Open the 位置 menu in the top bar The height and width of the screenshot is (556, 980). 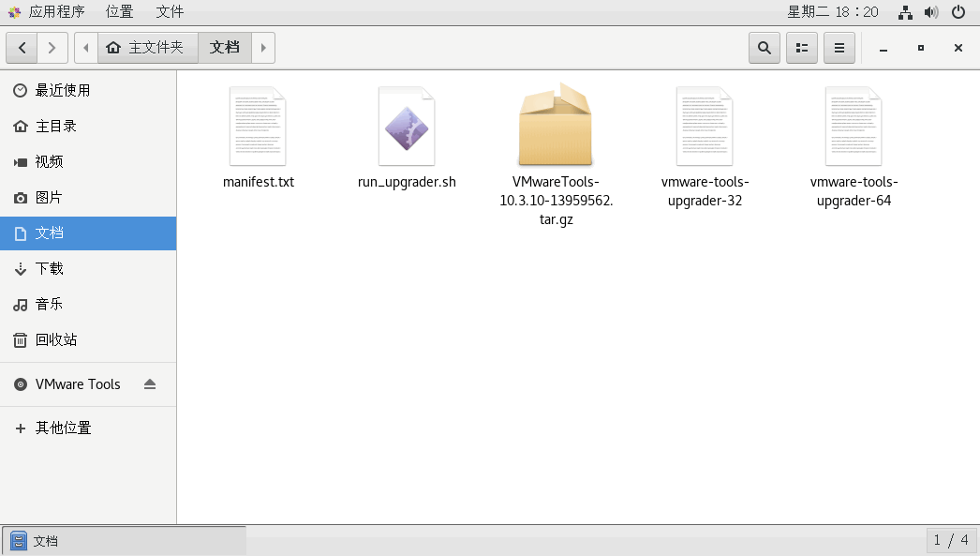[119, 12]
